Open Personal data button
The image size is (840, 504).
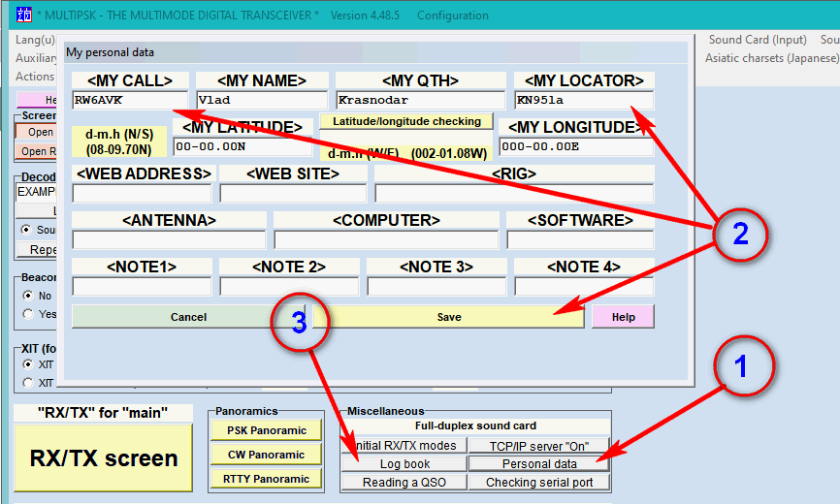(539, 464)
